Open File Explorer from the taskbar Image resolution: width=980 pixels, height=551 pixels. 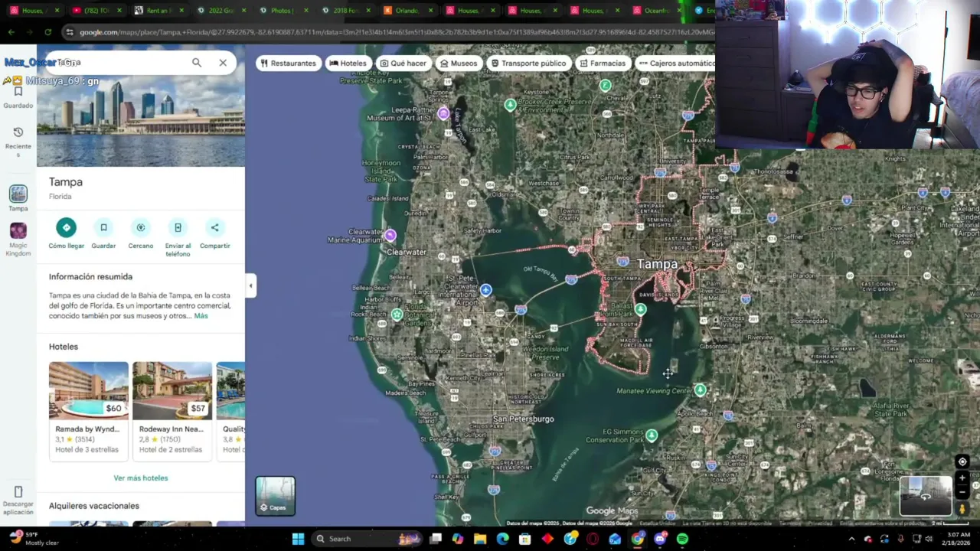coord(480,539)
